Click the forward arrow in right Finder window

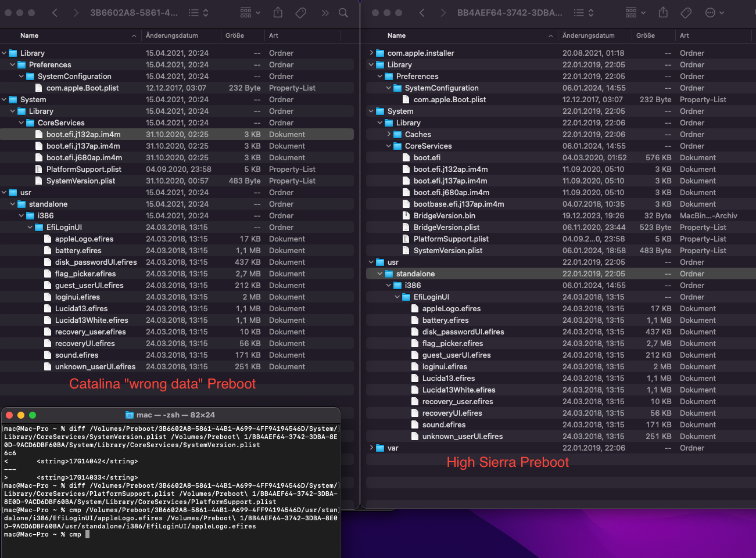(443, 13)
